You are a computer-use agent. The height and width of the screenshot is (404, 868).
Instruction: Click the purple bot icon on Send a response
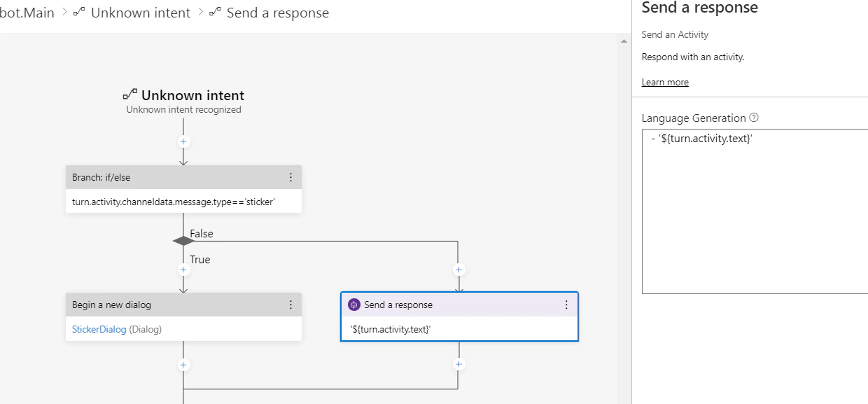click(354, 305)
